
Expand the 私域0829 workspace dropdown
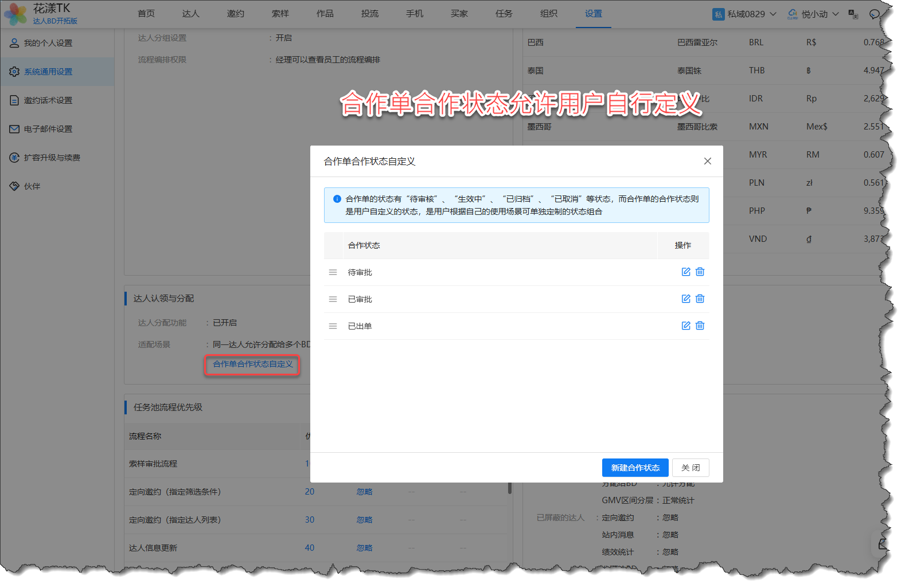(x=744, y=14)
